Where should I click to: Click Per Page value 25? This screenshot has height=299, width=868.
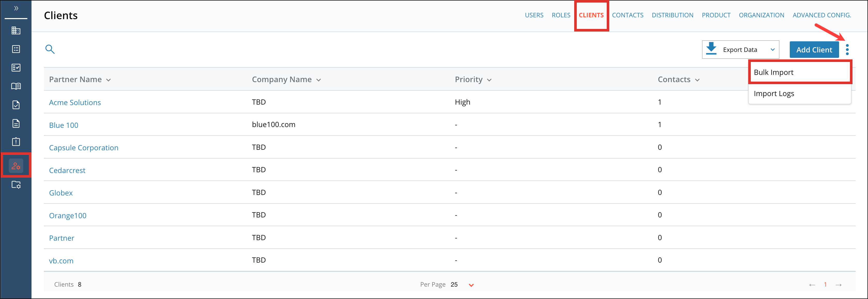click(454, 285)
